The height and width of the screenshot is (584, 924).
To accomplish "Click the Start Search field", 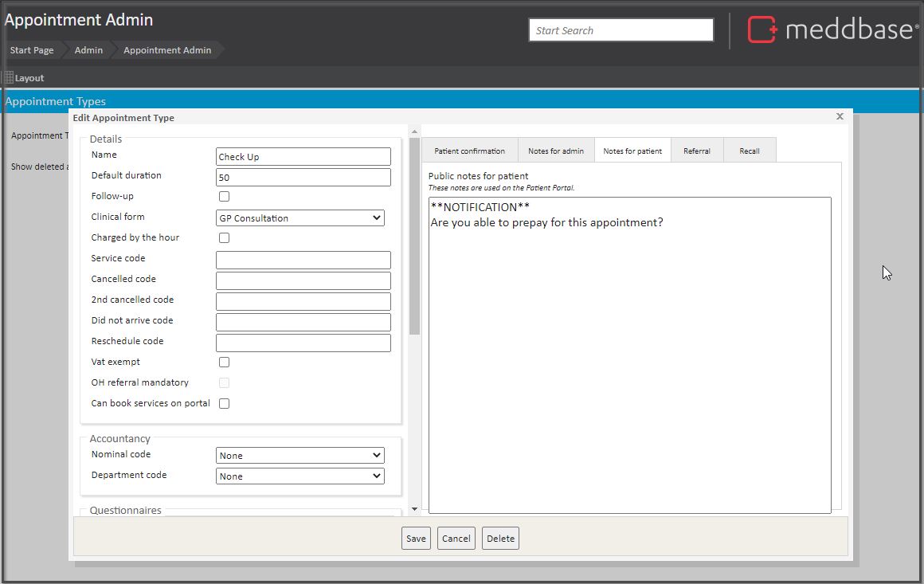I will (621, 30).
